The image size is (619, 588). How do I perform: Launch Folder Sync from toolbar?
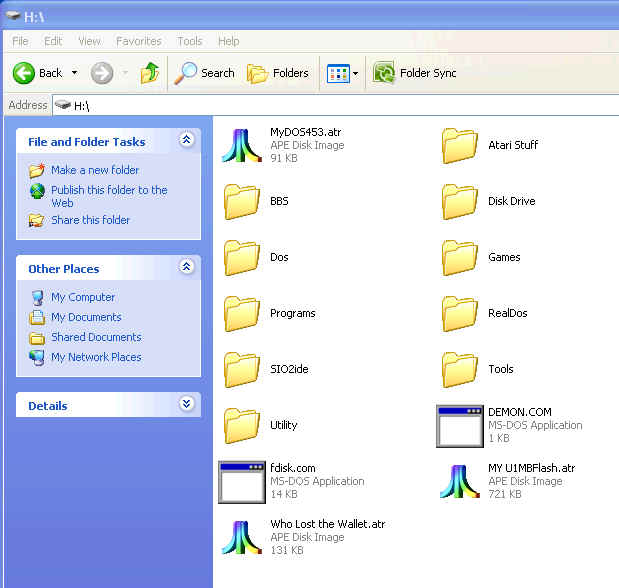[x=415, y=73]
